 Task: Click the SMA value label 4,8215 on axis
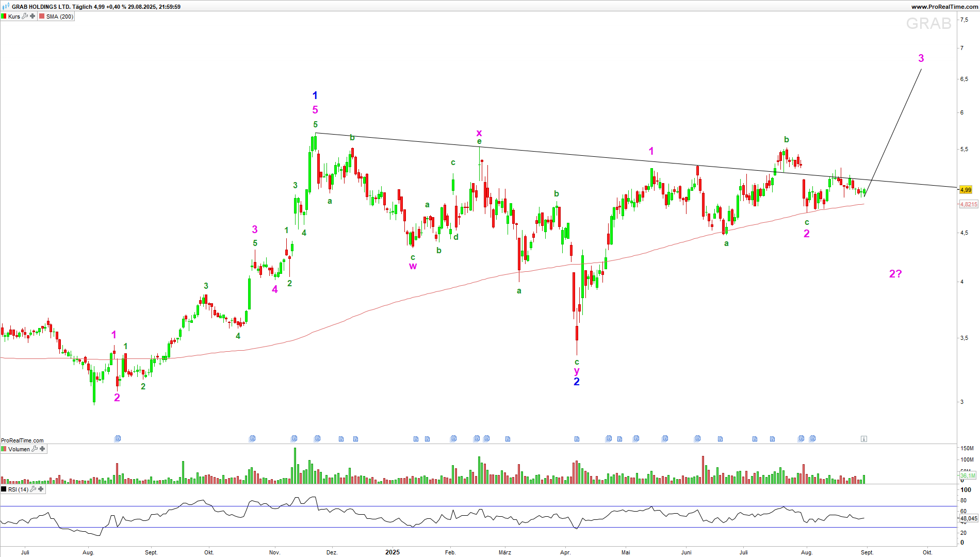(968, 204)
